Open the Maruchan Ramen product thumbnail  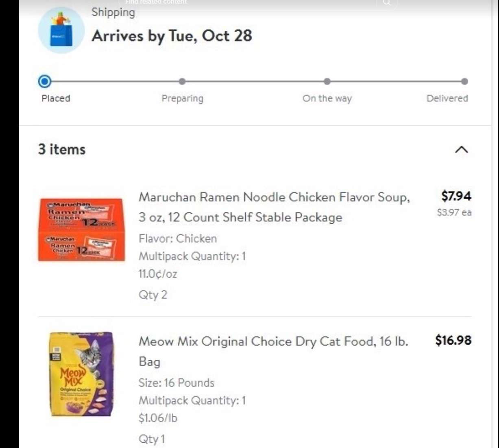81,229
